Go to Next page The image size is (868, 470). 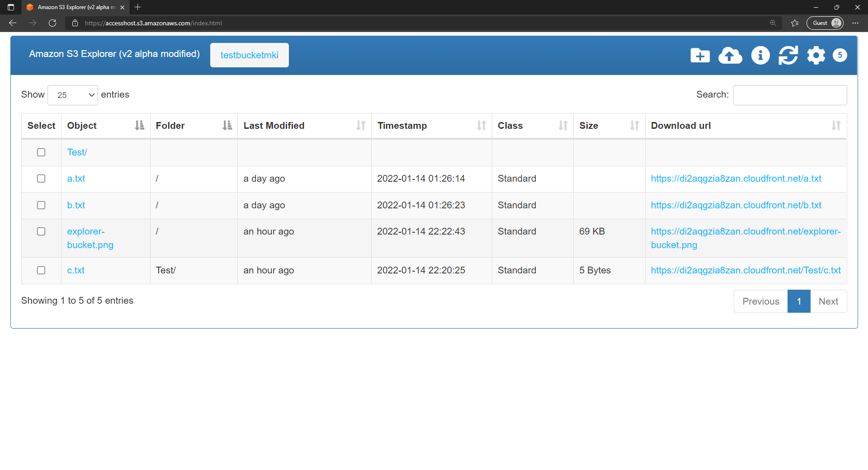click(828, 301)
